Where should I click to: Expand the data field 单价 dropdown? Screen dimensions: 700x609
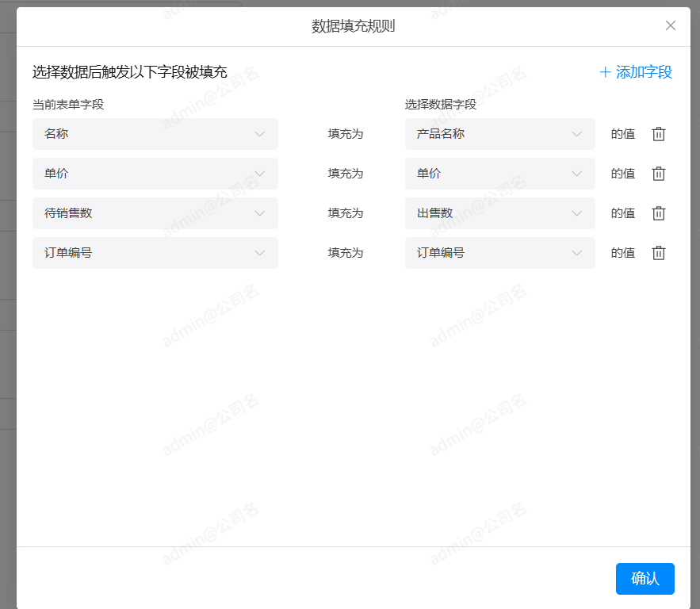[499, 174]
